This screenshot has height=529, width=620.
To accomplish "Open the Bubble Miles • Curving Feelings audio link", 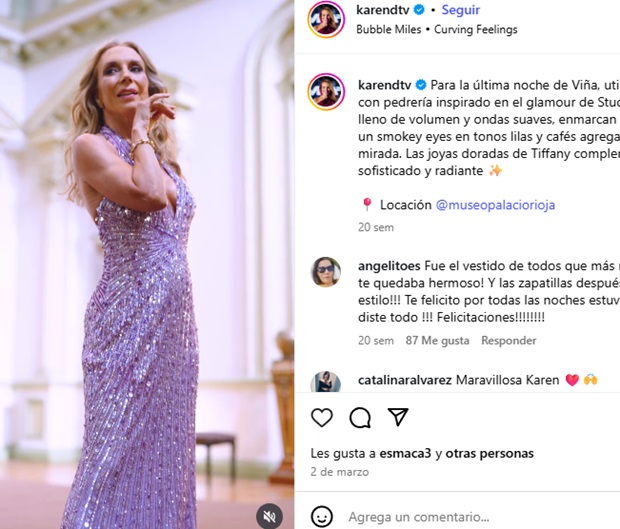I will coord(436,29).
